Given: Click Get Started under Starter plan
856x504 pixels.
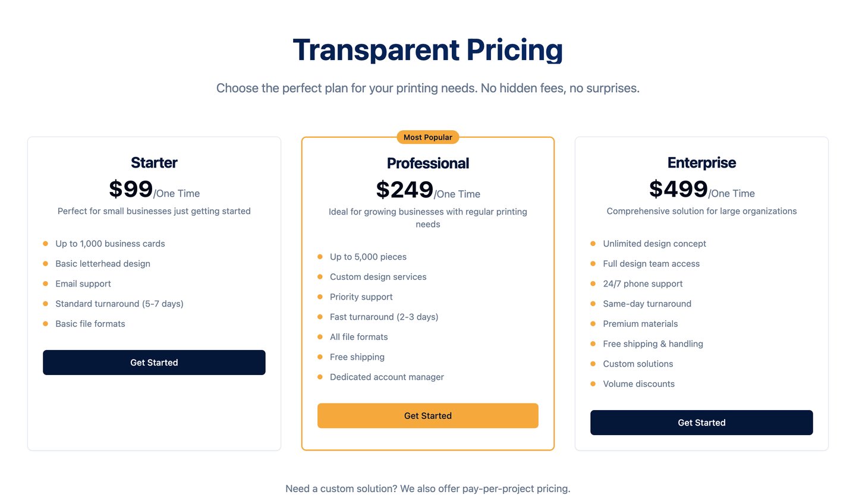Looking at the screenshot, I should tap(154, 363).
